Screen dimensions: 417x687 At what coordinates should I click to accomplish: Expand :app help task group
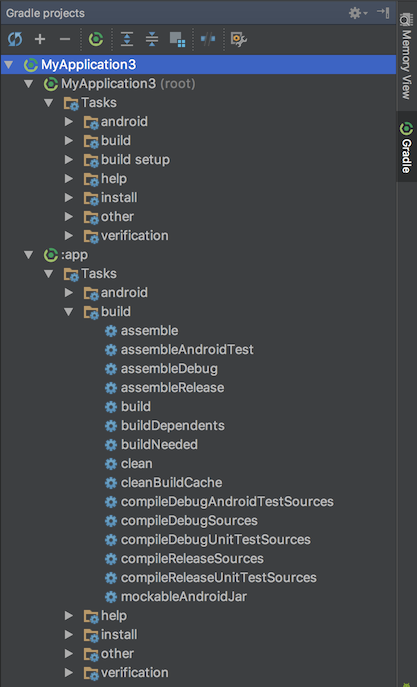[69, 615]
